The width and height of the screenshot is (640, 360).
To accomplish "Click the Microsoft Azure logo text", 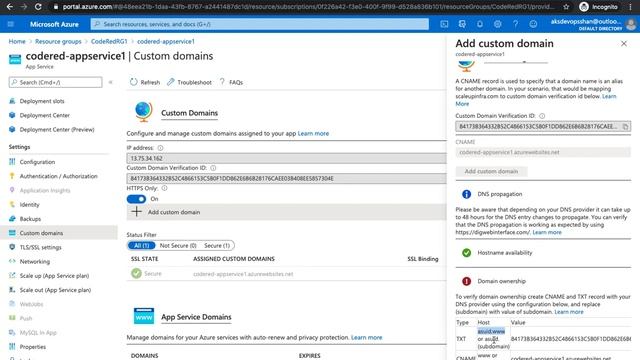I will (x=54, y=24).
